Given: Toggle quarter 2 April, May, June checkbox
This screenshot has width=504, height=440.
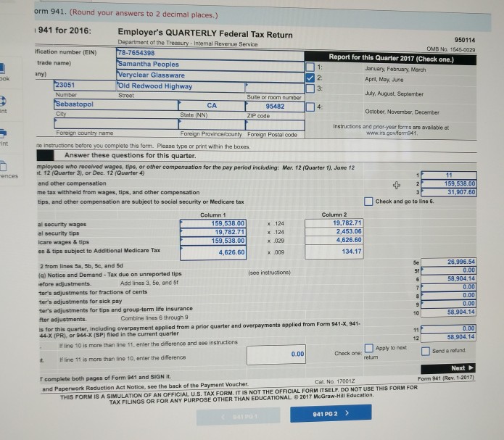Looking at the screenshot, I should tap(310, 78).
